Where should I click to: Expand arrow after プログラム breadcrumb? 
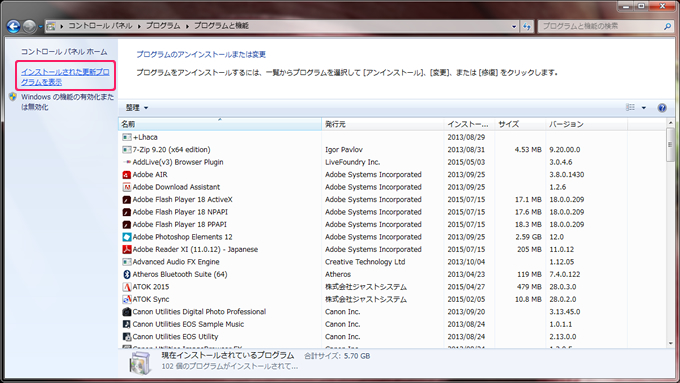point(187,26)
